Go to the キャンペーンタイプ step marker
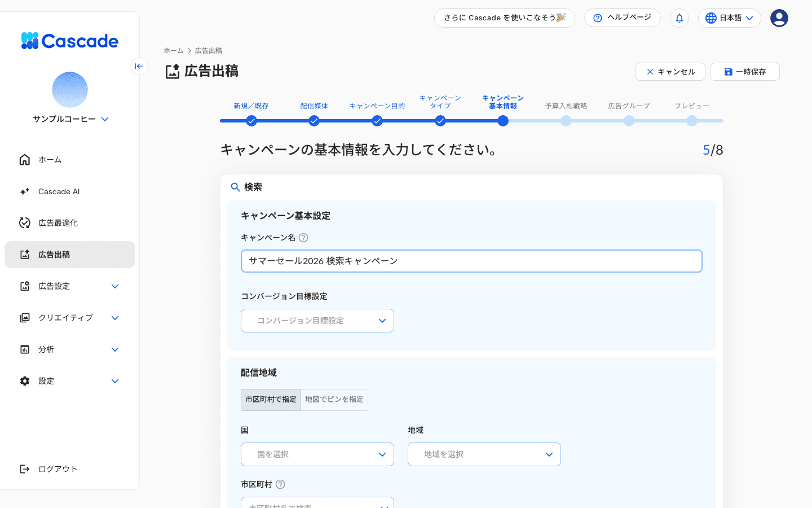This screenshot has width=812, height=508. (x=440, y=121)
